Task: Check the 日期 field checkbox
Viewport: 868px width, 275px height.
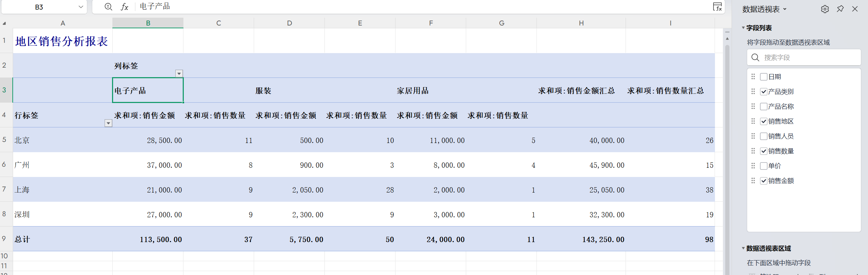Action: [x=764, y=77]
